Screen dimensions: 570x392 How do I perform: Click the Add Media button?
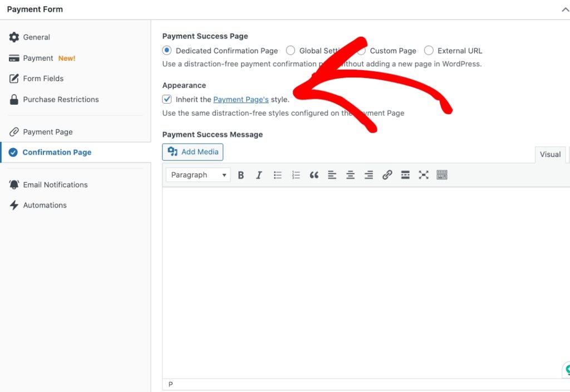click(x=193, y=152)
